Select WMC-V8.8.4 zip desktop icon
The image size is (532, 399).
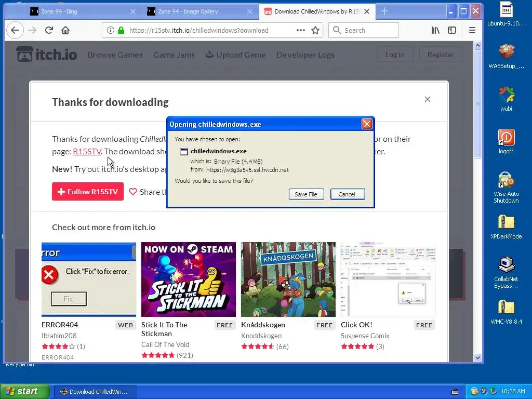pyautogui.click(x=506, y=312)
